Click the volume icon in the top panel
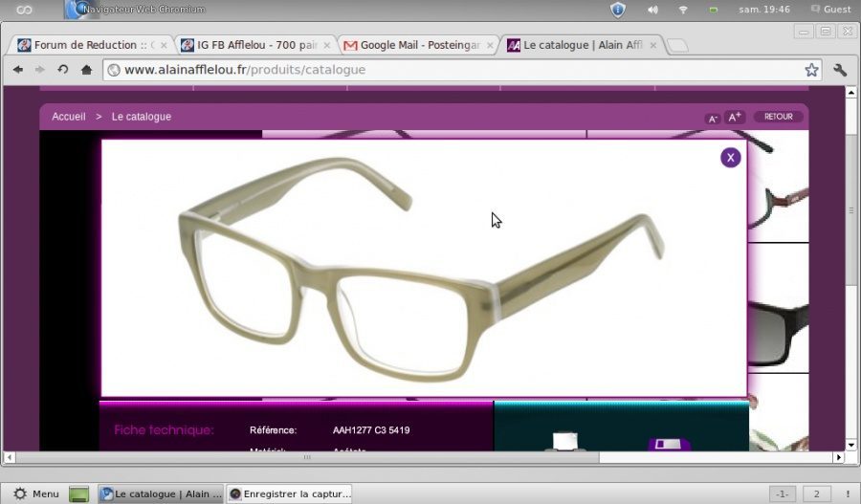Screen dimensions: 861x504 point(652,10)
